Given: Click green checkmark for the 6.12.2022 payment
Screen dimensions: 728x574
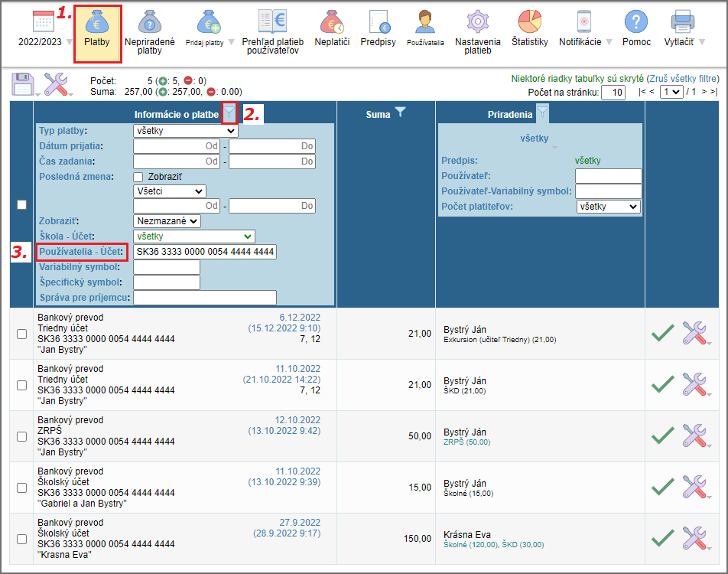Looking at the screenshot, I should 663,333.
